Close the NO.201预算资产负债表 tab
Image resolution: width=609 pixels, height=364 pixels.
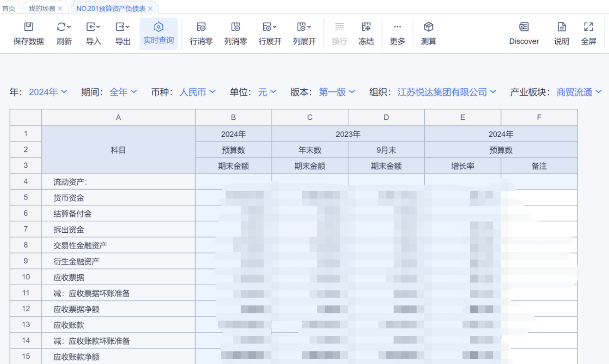point(150,8)
